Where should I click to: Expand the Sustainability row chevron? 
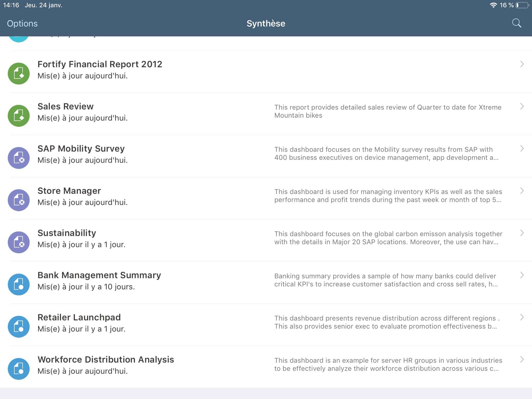[x=522, y=233]
